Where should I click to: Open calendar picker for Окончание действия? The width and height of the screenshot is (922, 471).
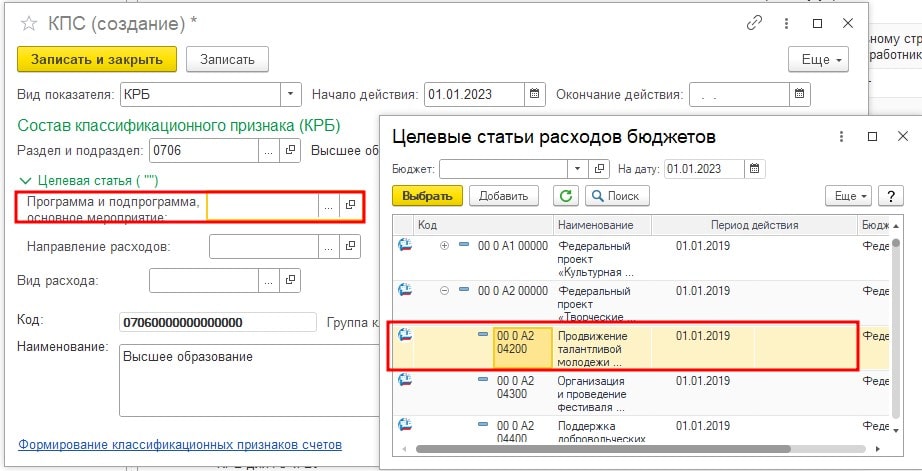(800, 95)
